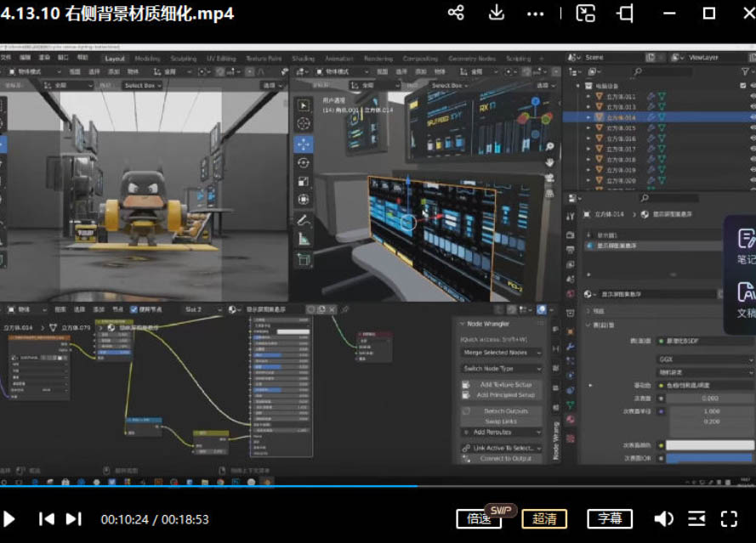Open the Merge Selected Nodes dropdown
Image resolution: width=756 pixels, height=543 pixels.
[502, 353]
